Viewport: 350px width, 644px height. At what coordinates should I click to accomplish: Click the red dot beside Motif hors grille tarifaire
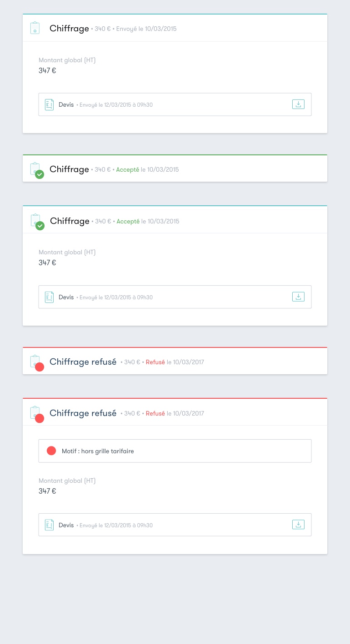pos(51,451)
